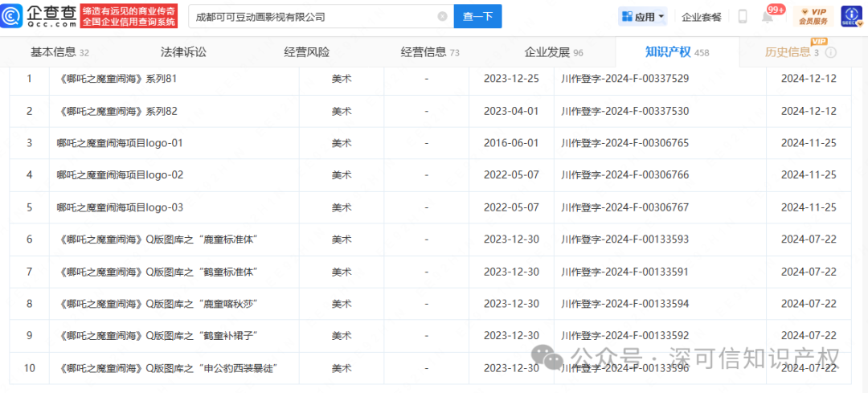Select the 哪吒之魔童闹海项目logo-01 row
868x393 pixels.
pos(121,143)
